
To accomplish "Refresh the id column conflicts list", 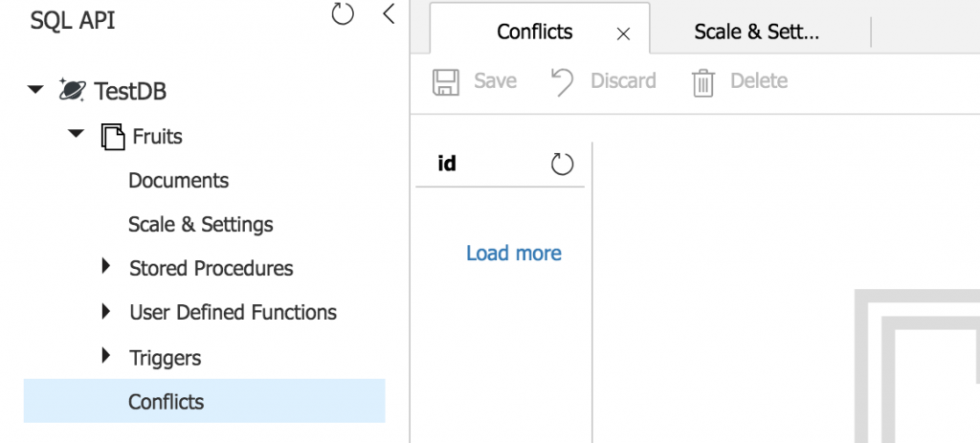I will coord(563,164).
